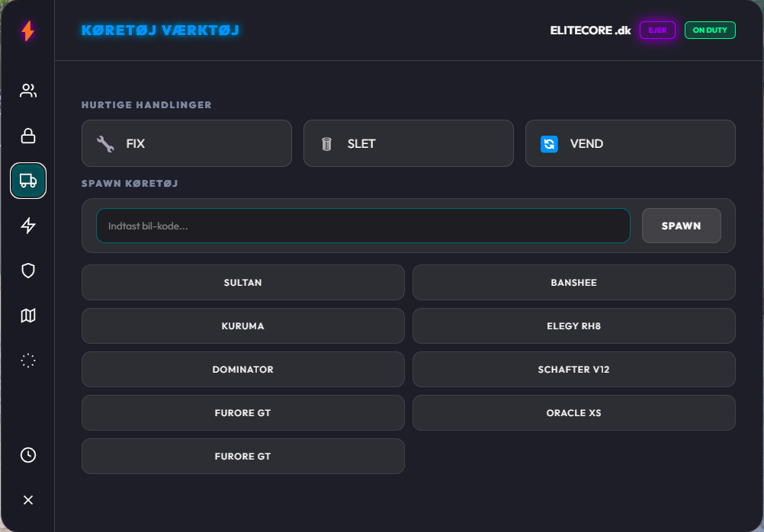Open the map icon in sidebar
This screenshot has height=532, width=764.
click(x=27, y=316)
